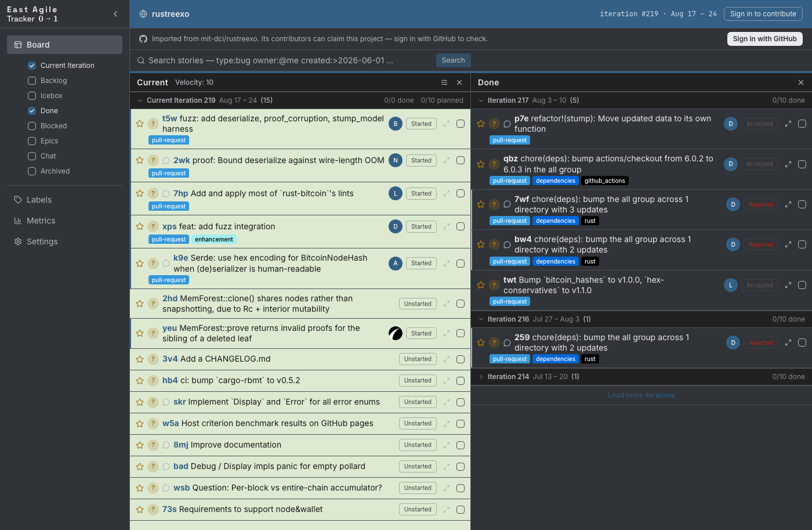Expand Iteration 214 group

point(481,377)
